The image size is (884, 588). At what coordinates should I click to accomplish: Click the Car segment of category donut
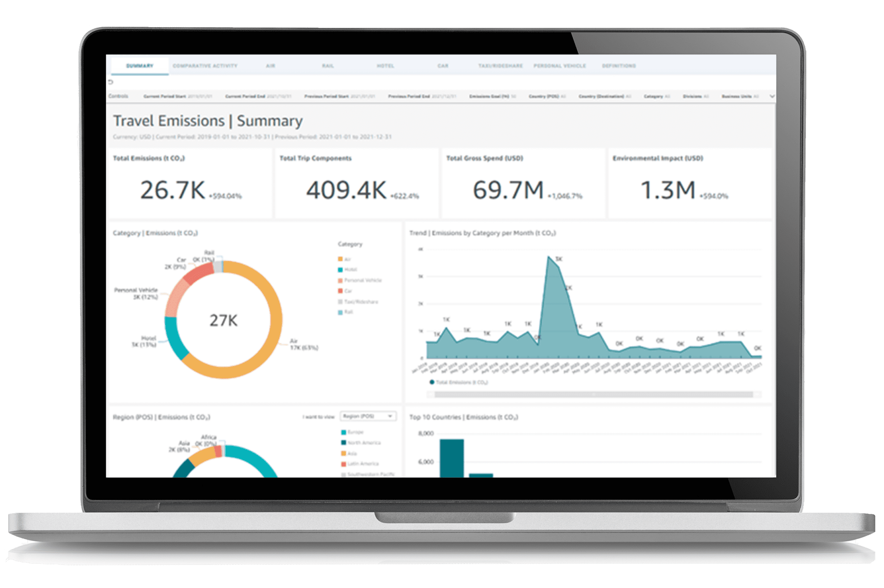199,273
